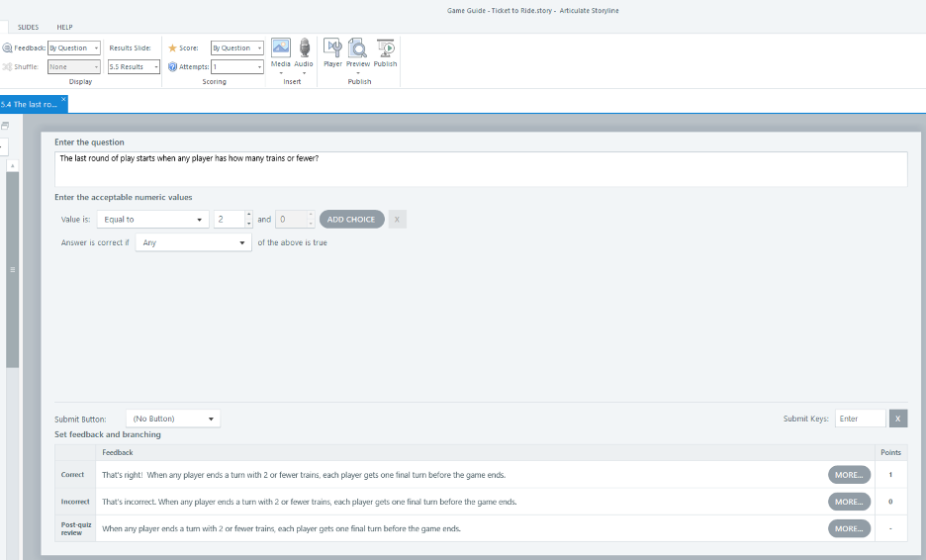
Task: Open the Audio microphone icon
Action: [304, 47]
